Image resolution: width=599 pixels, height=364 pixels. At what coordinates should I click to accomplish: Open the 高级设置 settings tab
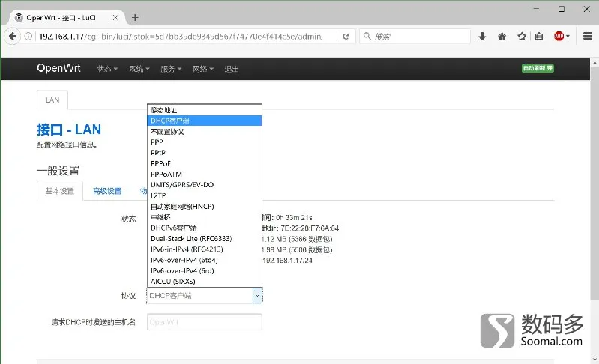click(107, 191)
